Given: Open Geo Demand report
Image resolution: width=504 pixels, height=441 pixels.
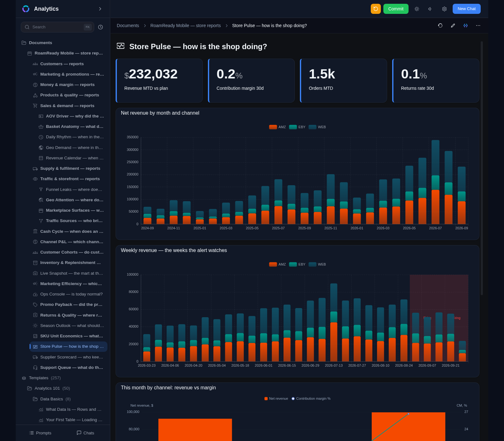Looking at the screenshot, I should [71, 148].
